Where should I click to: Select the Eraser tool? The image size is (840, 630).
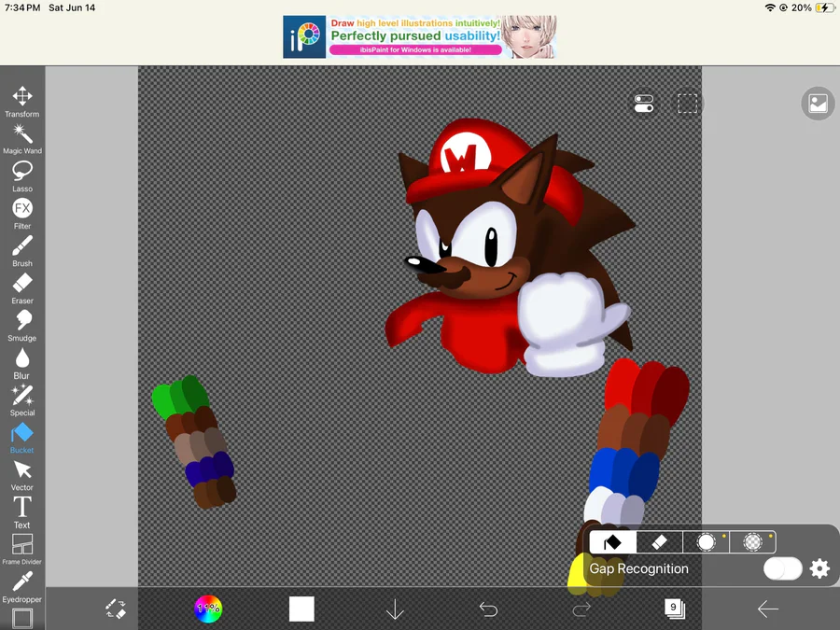(22, 288)
